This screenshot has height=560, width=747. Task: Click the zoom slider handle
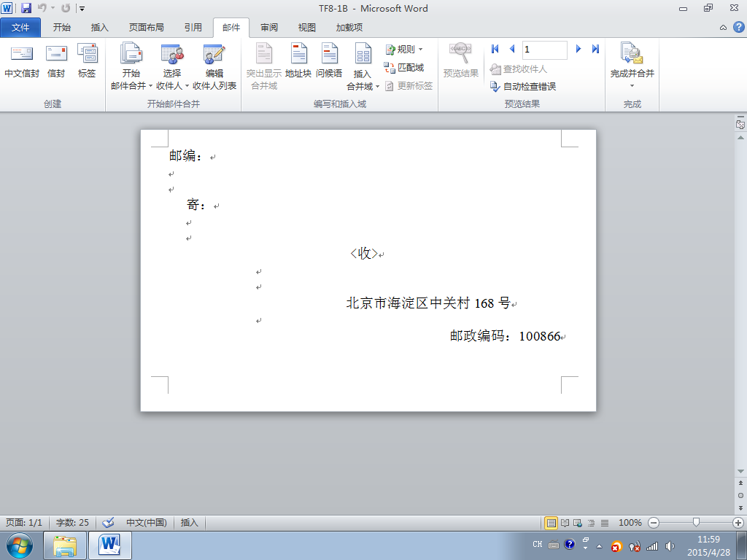696,523
